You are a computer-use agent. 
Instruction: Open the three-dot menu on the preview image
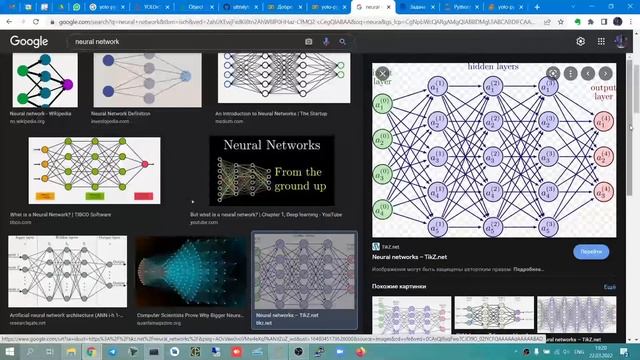point(570,73)
